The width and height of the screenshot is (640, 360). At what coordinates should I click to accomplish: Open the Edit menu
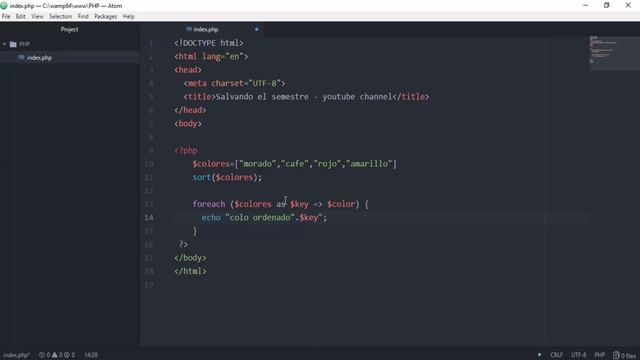(x=21, y=16)
